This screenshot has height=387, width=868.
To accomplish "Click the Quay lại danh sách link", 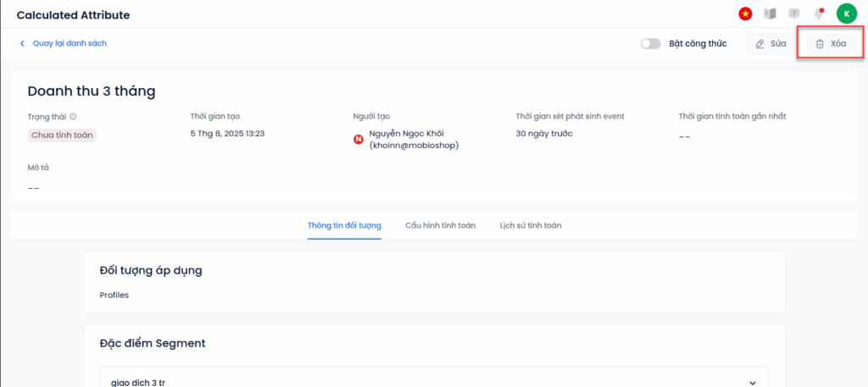I will coord(70,43).
